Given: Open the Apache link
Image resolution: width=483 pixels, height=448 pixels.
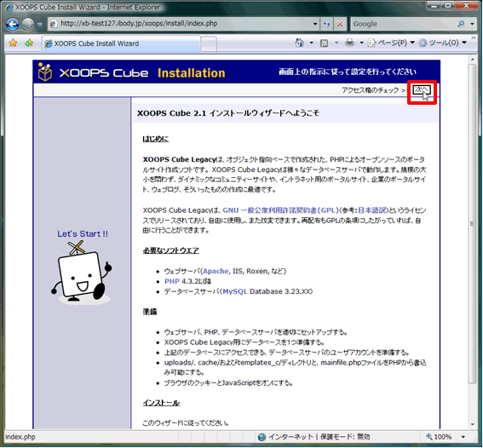Looking at the screenshot, I should click(216, 271).
